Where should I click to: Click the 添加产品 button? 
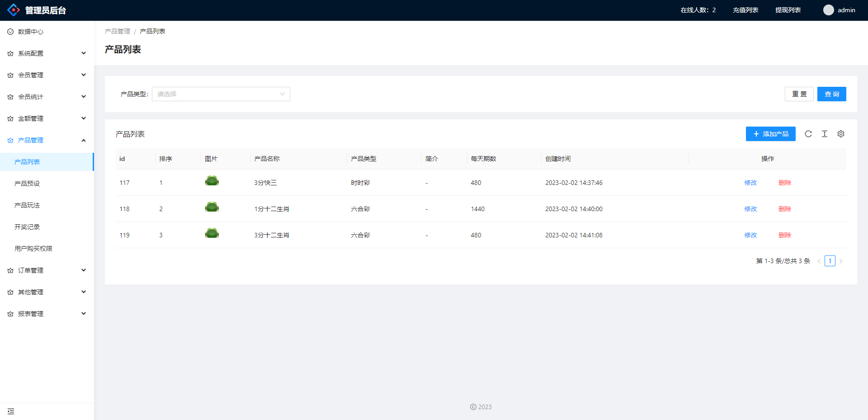coord(770,134)
